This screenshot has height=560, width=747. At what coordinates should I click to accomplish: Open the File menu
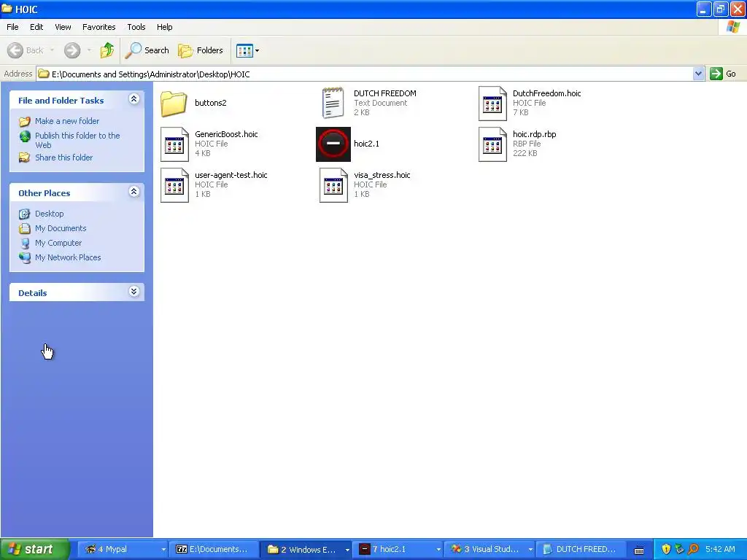(x=12, y=27)
